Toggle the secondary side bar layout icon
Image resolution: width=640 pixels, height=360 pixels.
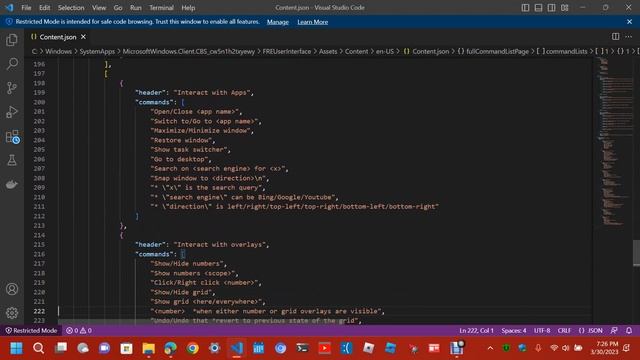click(x=551, y=8)
